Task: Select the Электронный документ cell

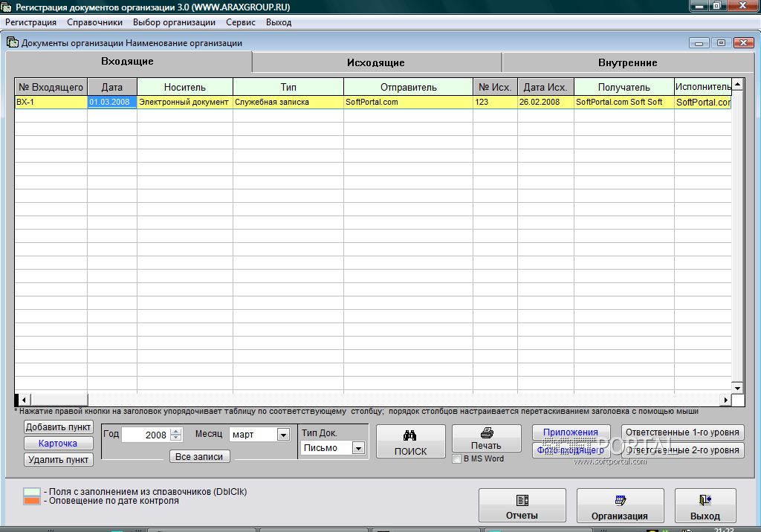Action: click(x=185, y=102)
